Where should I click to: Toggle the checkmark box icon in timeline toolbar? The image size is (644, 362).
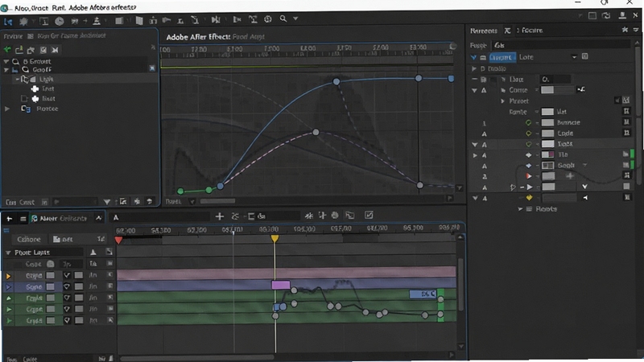tap(369, 215)
